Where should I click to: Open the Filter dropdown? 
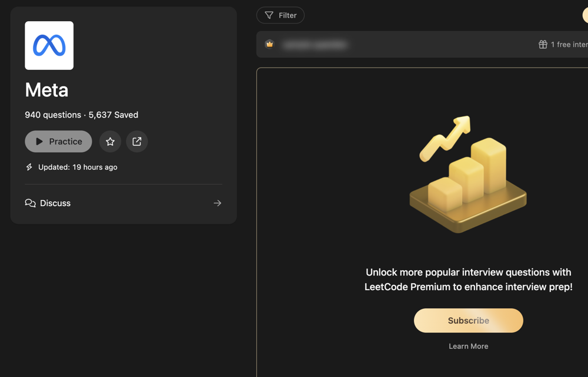(280, 15)
